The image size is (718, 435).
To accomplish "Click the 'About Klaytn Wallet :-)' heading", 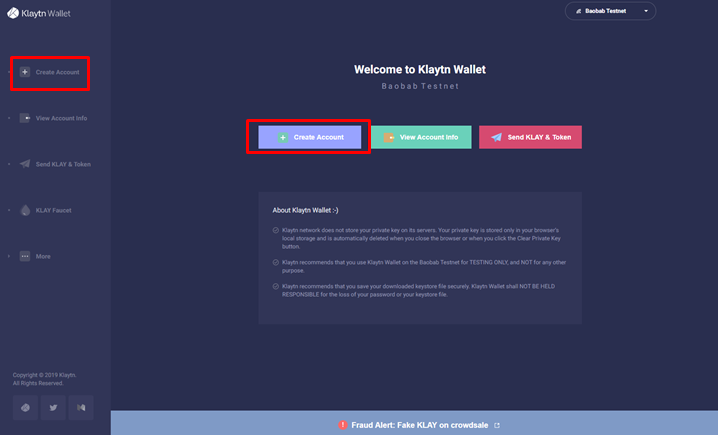I will coord(305,210).
